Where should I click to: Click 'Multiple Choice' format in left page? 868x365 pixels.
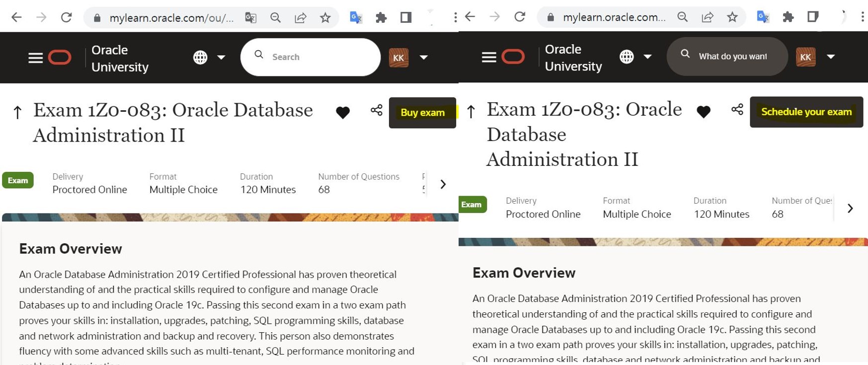pos(183,190)
